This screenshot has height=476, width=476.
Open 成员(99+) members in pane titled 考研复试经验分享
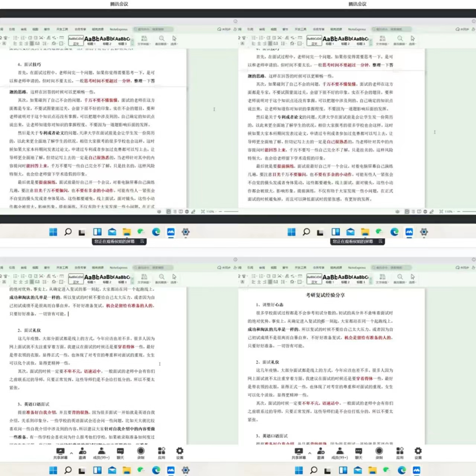tap(339, 453)
